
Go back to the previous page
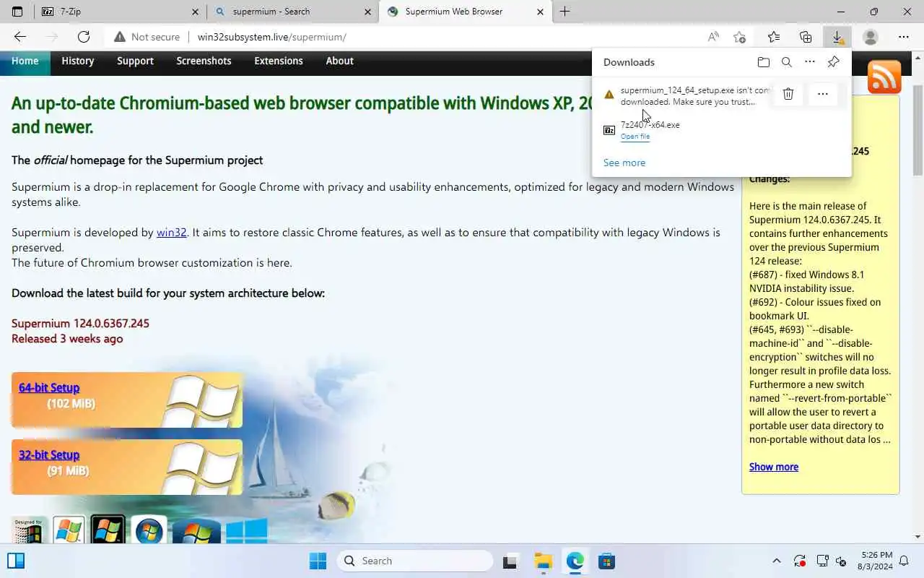(20, 37)
